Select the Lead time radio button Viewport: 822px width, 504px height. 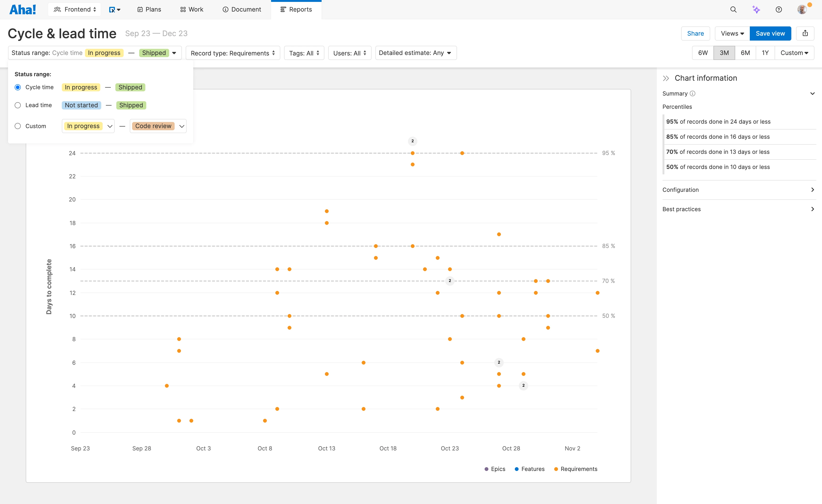coord(18,105)
